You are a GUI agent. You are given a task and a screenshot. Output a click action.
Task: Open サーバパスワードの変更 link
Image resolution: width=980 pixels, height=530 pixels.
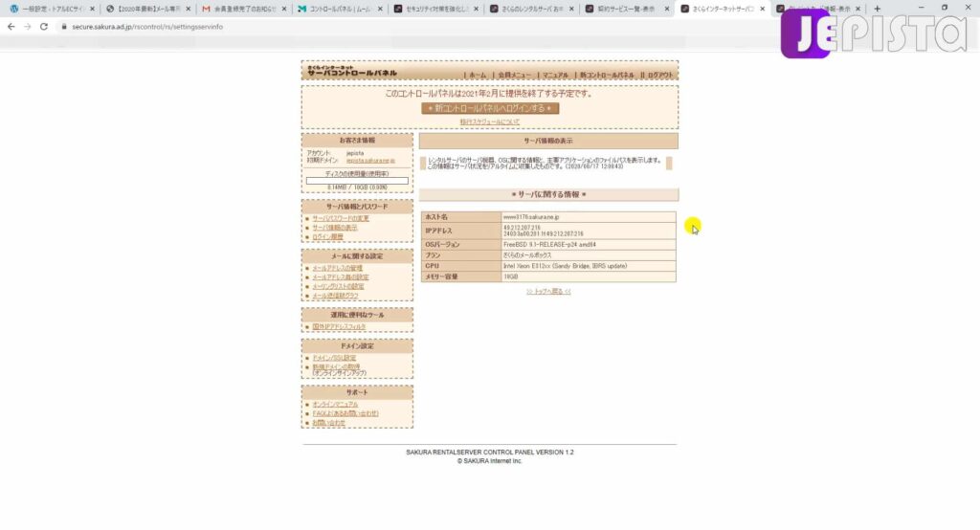(341, 219)
